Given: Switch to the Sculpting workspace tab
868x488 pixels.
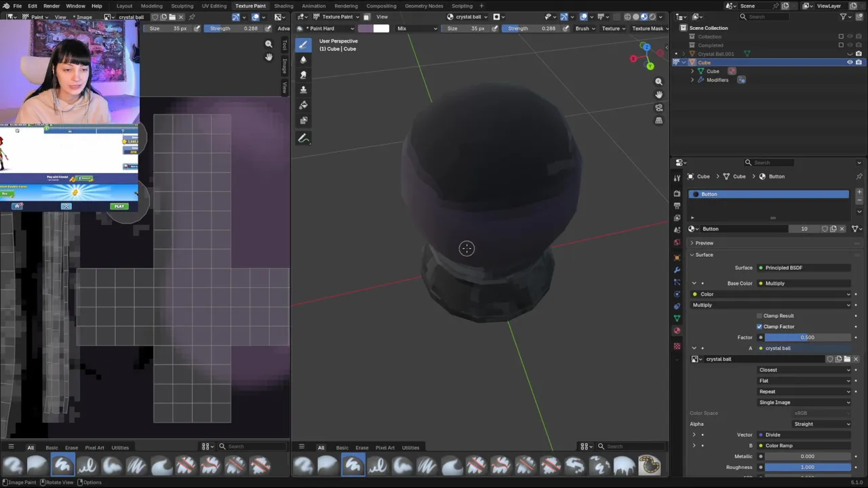Looking at the screenshot, I should pyautogui.click(x=182, y=6).
